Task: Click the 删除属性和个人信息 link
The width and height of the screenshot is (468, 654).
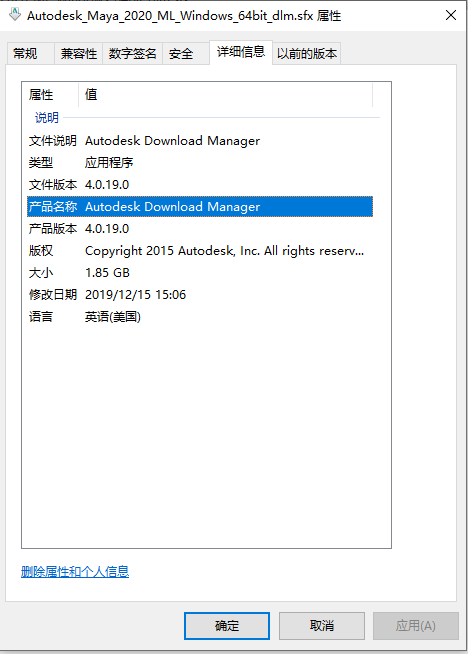Action: pos(75,571)
